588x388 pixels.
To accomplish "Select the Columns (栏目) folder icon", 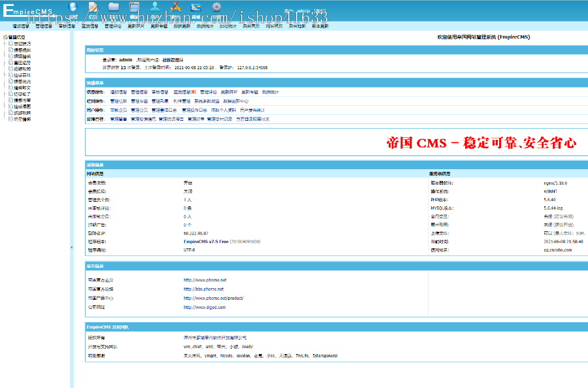I will (x=114, y=8).
